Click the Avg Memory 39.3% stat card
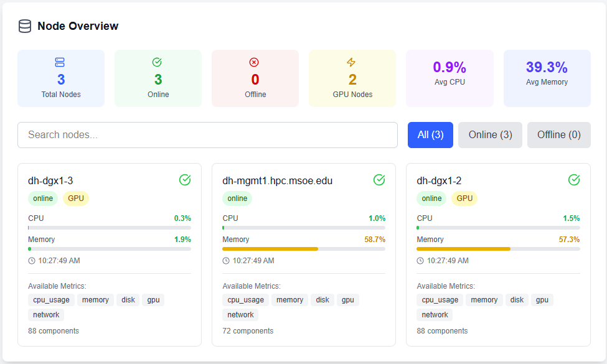This screenshot has width=607, height=364. pos(547,78)
